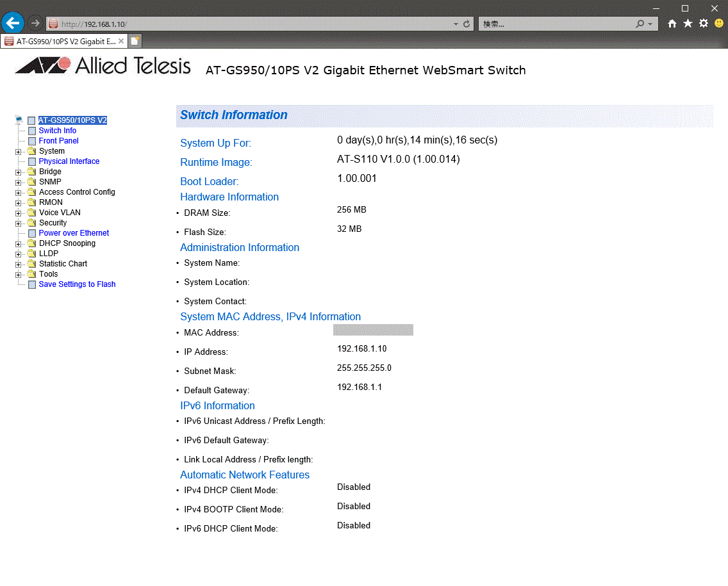728x586 pixels.
Task: Expand the Bridge folder plus sign
Action: pos(18,172)
